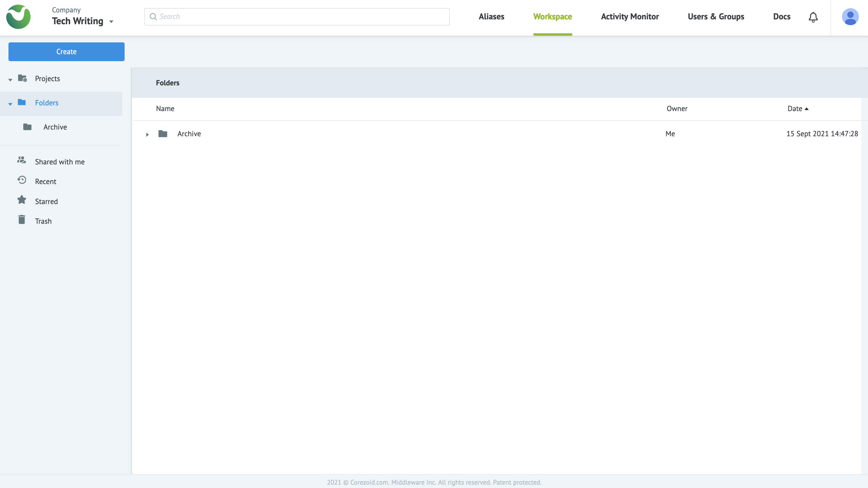Open the Activity Monitor tab
Viewport: 868px width, 488px height.
point(629,17)
